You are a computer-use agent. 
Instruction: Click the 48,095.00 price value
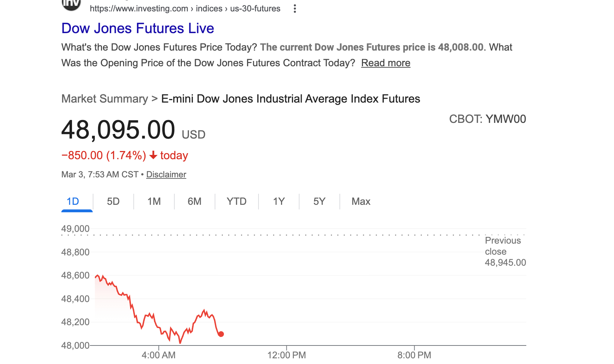(118, 130)
